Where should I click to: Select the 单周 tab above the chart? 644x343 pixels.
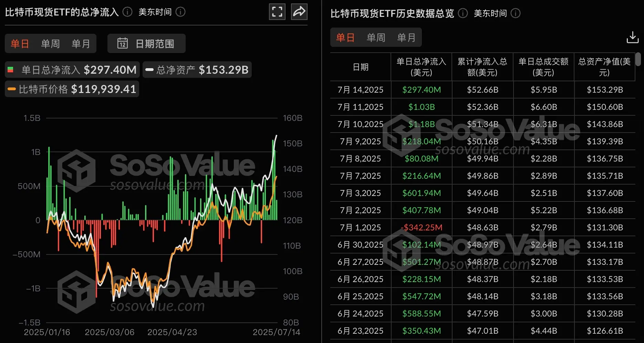click(50, 43)
